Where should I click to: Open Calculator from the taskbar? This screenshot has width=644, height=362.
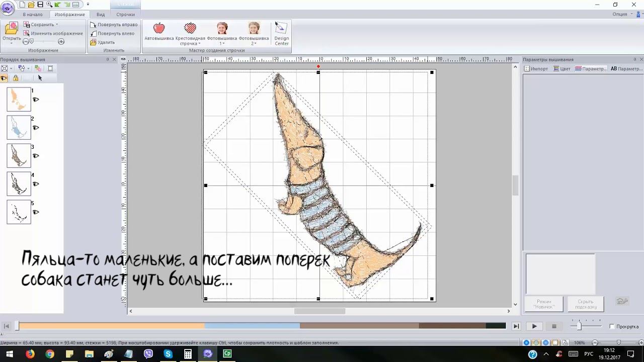coord(188,354)
